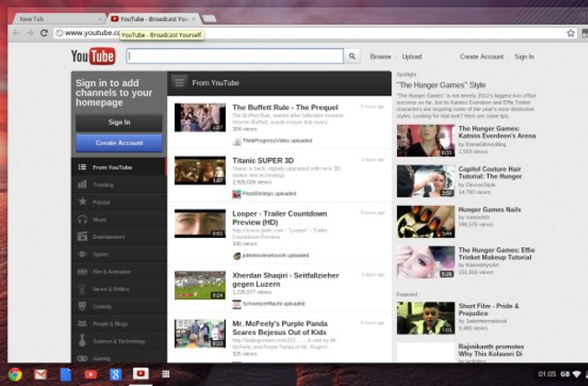This screenshot has width=588, height=386.
Task: Click the browser forward arrow
Action: [x=30, y=33]
